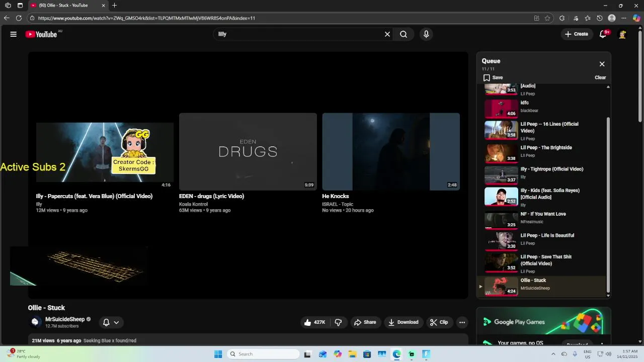Screen dimensions: 644x362
Task: Open Edge settings and more menu
Action: click(624, 18)
